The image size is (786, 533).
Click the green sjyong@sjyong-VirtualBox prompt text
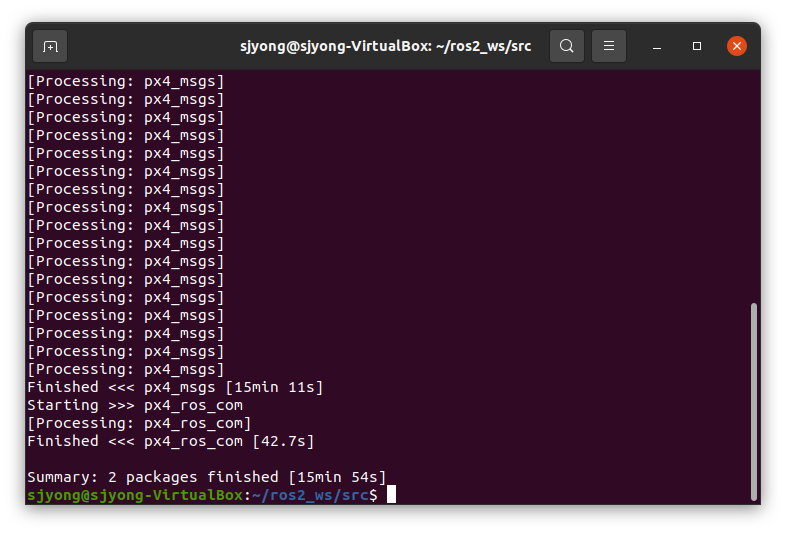pyautogui.click(x=135, y=495)
